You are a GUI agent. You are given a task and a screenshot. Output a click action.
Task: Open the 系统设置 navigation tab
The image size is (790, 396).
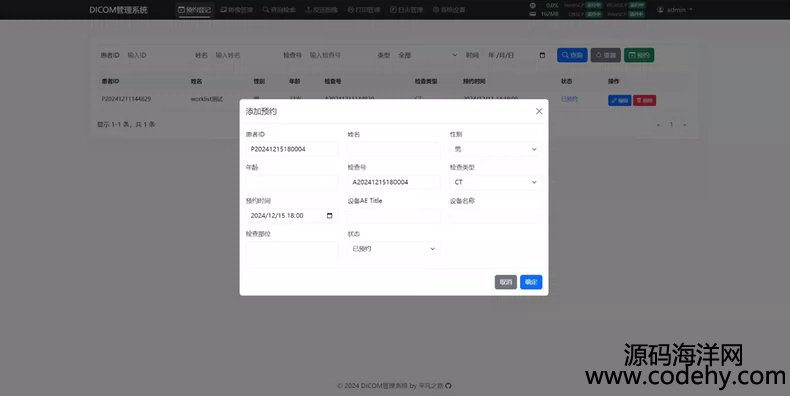tap(449, 10)
